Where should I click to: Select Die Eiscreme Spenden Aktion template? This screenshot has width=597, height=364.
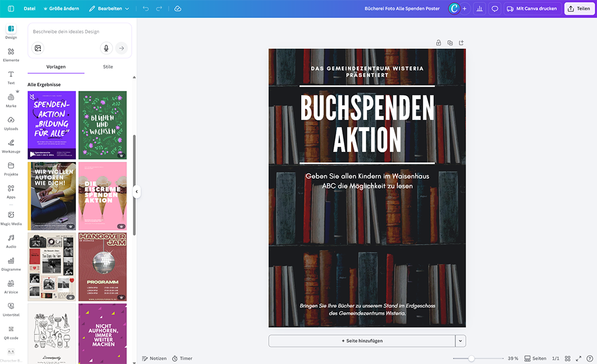(x=103, y=196)
